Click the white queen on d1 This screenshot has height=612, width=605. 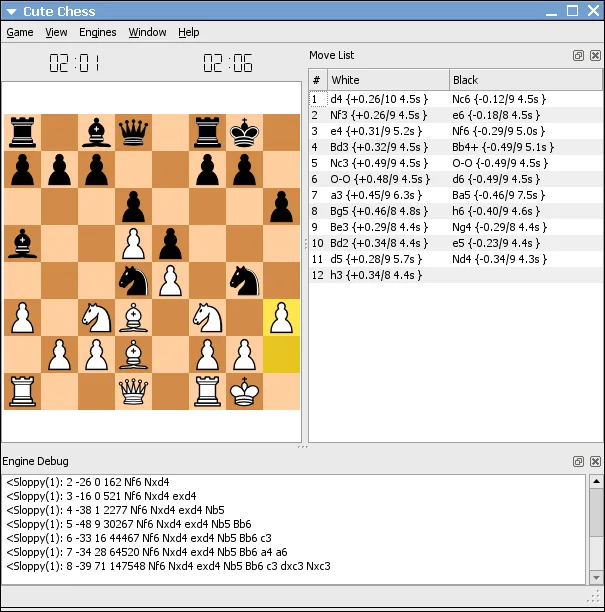[133, 391]
